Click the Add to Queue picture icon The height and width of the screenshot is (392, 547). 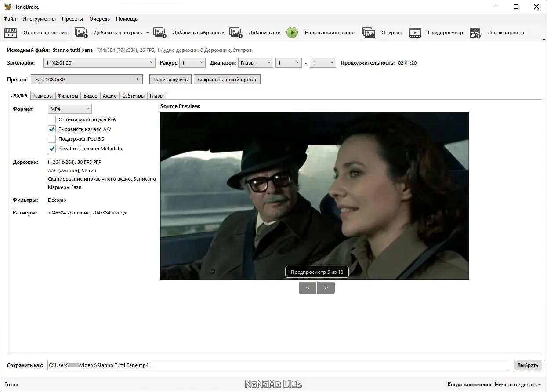point(81,33)
